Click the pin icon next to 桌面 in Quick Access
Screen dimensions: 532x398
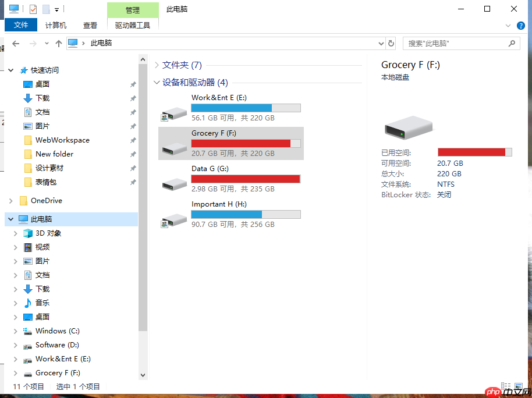click(132, 84)
